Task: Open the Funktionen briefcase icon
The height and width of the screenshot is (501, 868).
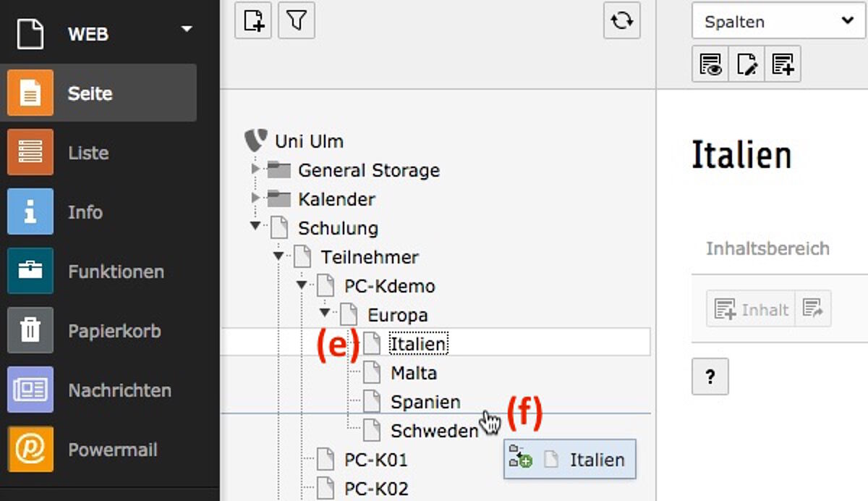Action: click(x=30, y=271)
